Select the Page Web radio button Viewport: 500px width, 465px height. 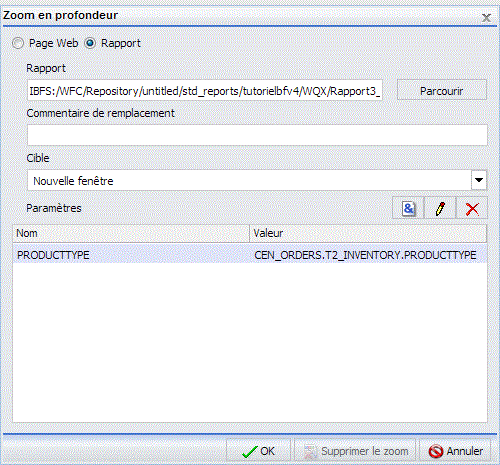(x=18, y=43)
